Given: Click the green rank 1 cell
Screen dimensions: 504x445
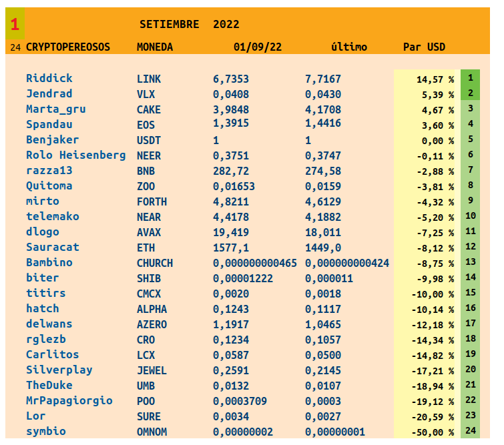Looking at the screenshot, I should [470, 78].
